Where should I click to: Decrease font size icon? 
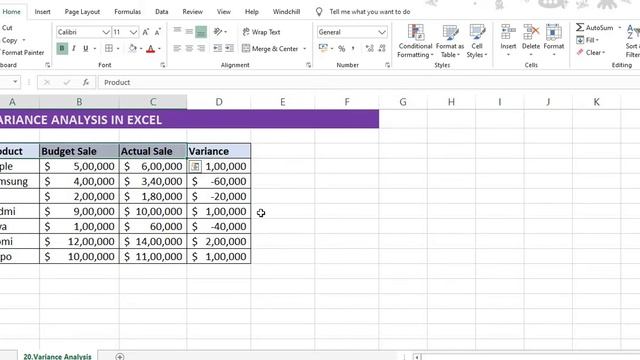tap(158, 32)
